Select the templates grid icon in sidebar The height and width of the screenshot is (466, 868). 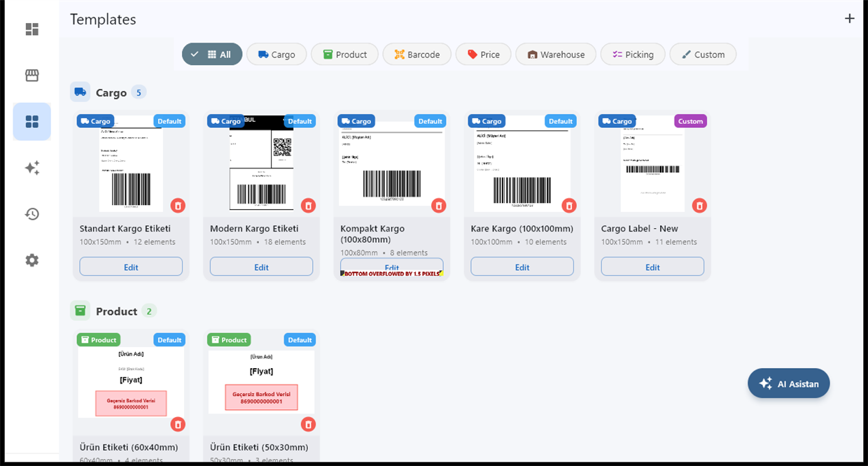[x=31, y=122]
